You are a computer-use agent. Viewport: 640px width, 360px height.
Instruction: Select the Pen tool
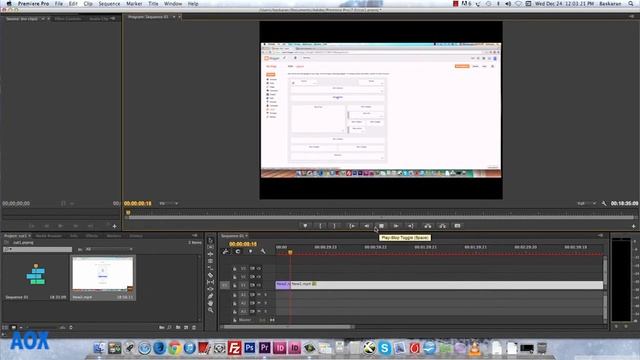[x=210, y=296]
